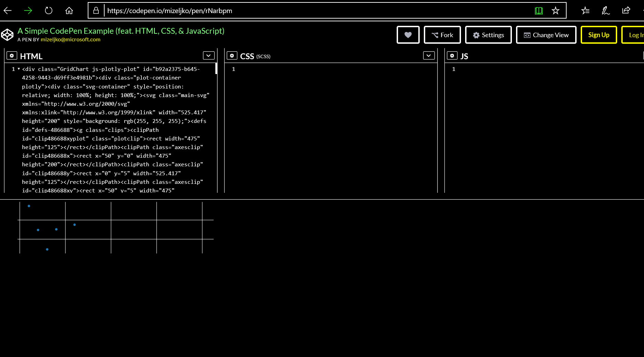Open HTML editor settings gear

[12, 56]
